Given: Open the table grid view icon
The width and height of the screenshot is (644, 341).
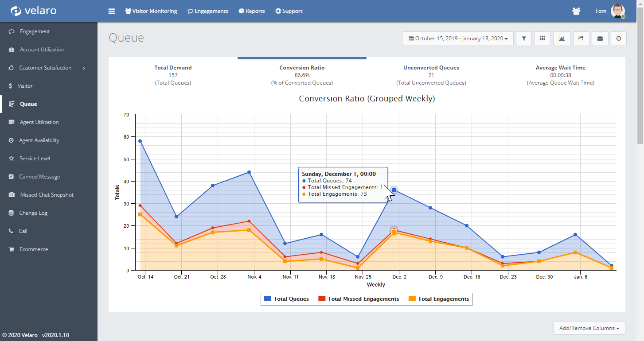Looking at the screenshot, I should (543, 39).
